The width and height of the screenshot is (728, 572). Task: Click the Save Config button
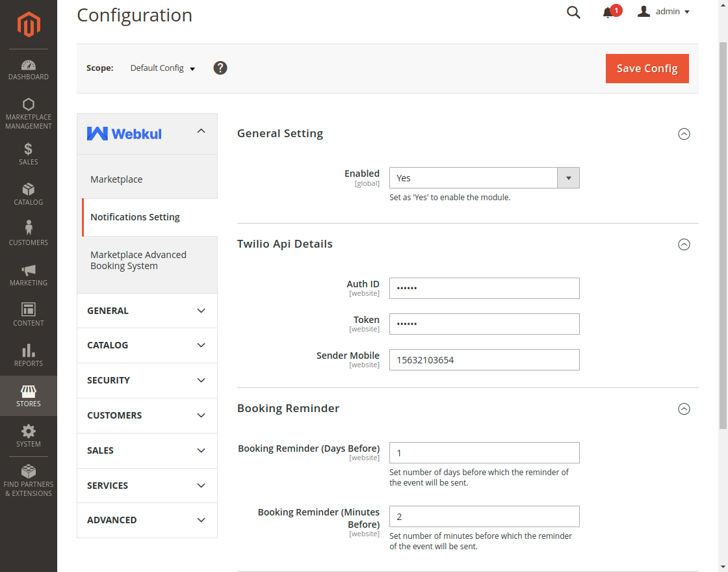(647, 68)
